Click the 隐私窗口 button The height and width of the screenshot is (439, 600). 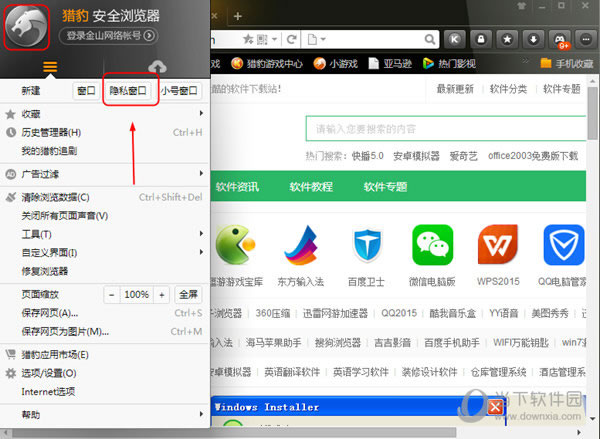tap(128, 91)
